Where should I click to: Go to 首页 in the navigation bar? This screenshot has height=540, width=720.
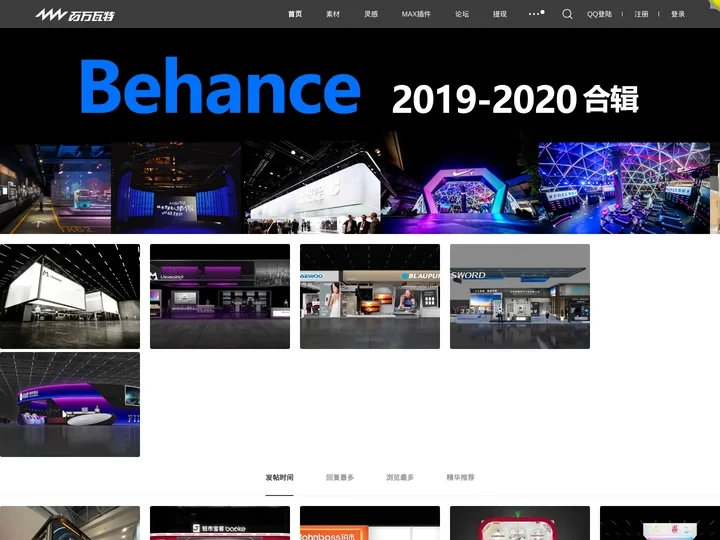(x=295, y=14)
